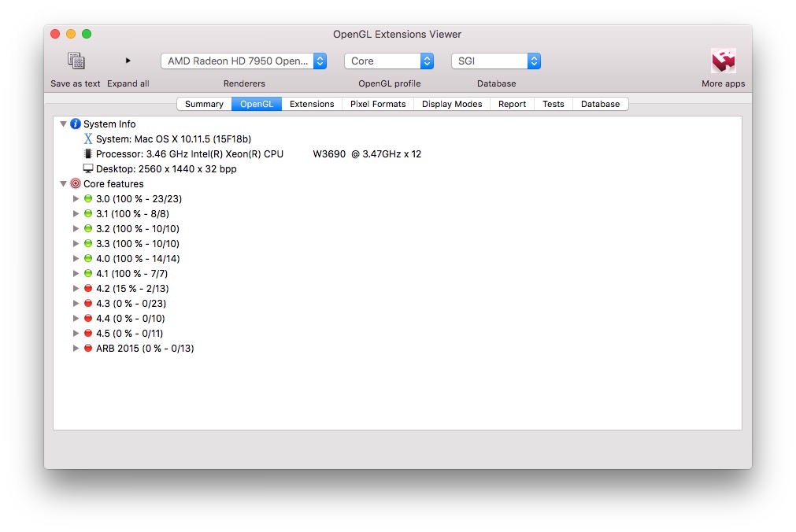Close the OpenGL Extensions Viewer window
796x532 pixels.
pyautogui.click(x=55, y=34)
